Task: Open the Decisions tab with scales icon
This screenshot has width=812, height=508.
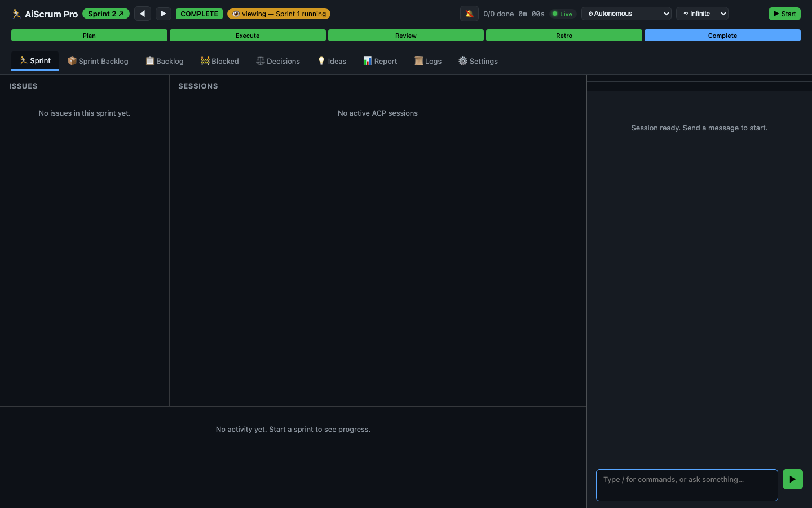Action: [x=278, y=61]
